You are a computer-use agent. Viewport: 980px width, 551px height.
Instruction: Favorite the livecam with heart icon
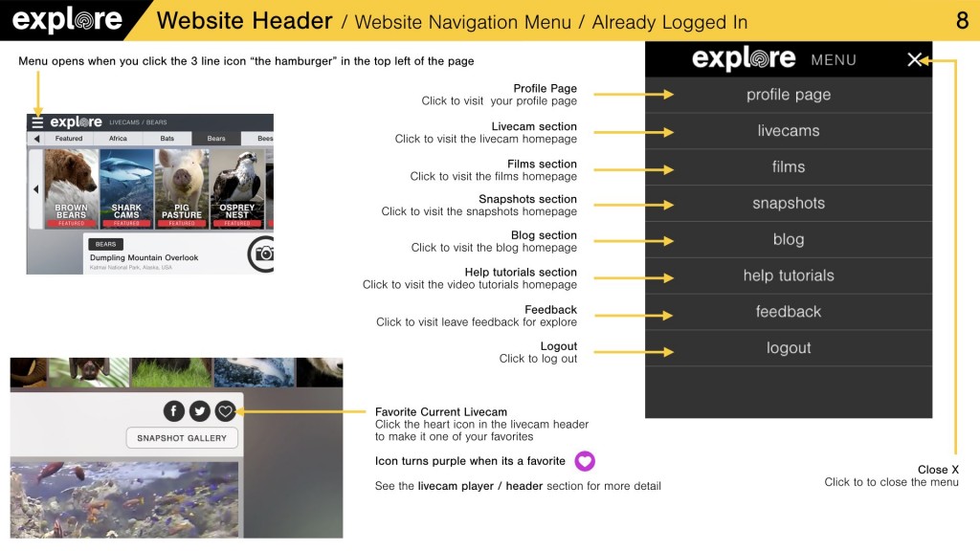pos(225,411)
